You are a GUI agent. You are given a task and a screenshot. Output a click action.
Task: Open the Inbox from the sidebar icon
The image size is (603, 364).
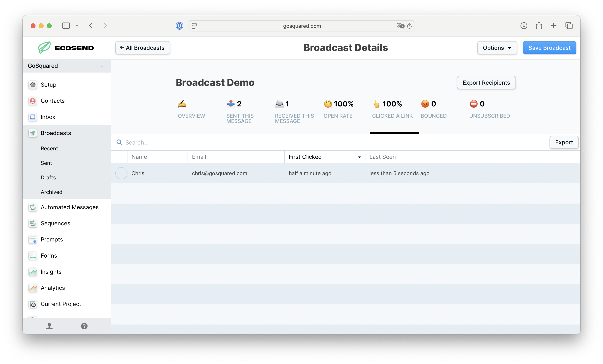click(x=33, y=117)
